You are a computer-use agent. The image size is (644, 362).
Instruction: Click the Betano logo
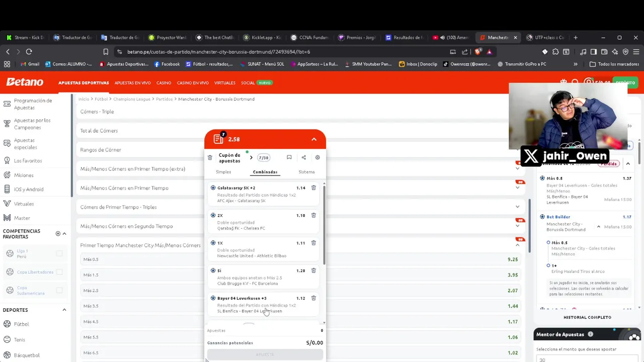[x=25, y=82]
